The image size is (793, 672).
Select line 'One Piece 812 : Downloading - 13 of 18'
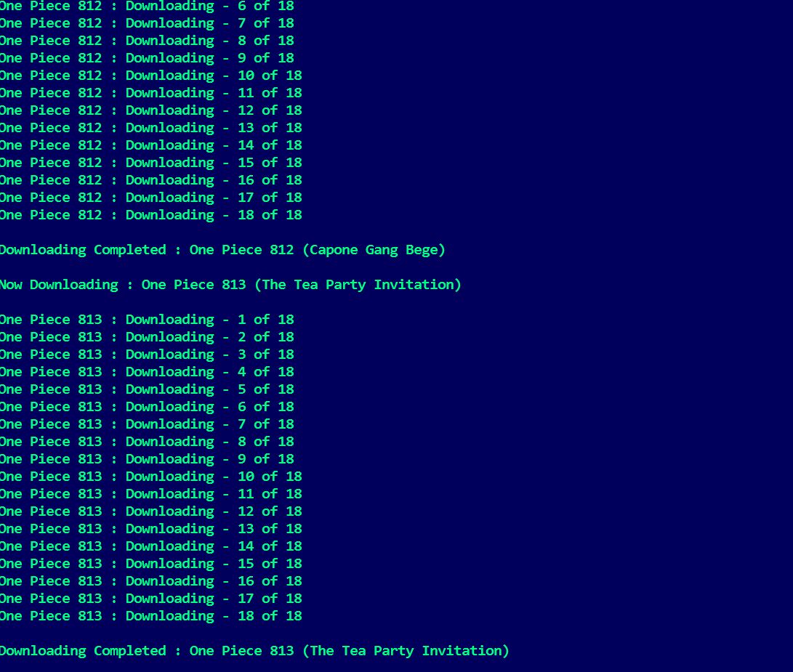[x=150, y=128]
